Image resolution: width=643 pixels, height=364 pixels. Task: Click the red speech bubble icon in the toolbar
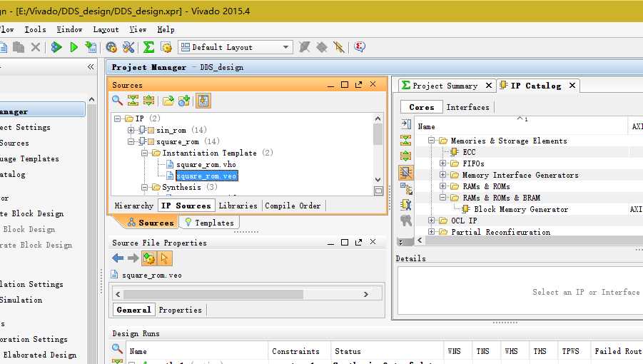coord(359,46)
